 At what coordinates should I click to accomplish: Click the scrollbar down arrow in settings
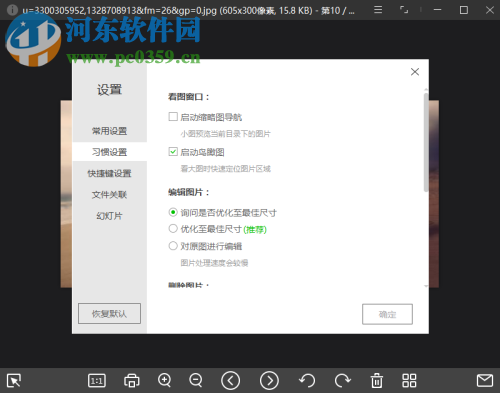tap(426, 286)
